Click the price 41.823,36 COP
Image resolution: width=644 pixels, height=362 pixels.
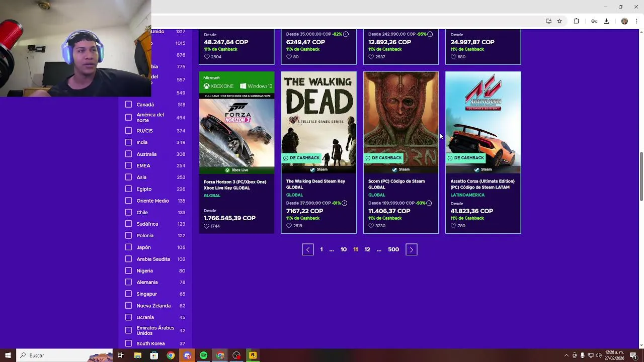471,211
